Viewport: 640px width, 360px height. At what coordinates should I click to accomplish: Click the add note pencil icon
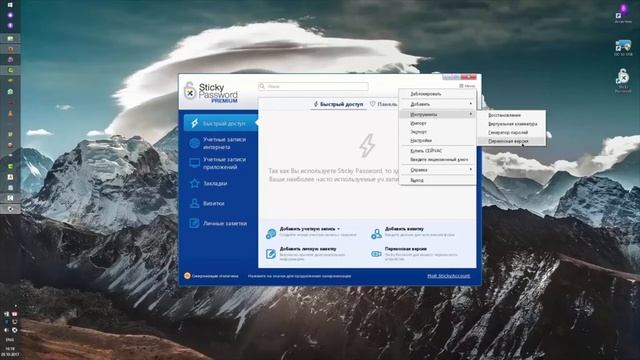pos(271,253)
